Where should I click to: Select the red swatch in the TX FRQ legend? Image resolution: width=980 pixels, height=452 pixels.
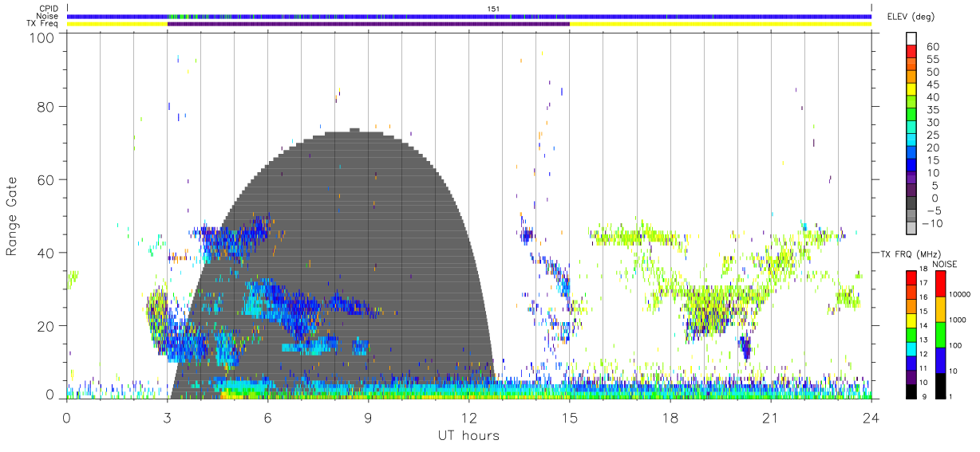tap(912, 278)
